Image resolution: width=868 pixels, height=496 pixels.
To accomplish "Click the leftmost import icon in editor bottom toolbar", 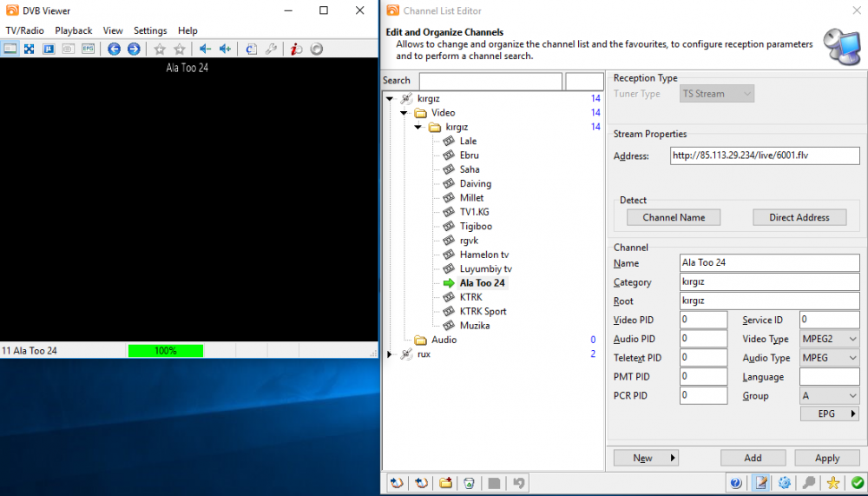I will (397, 483).
